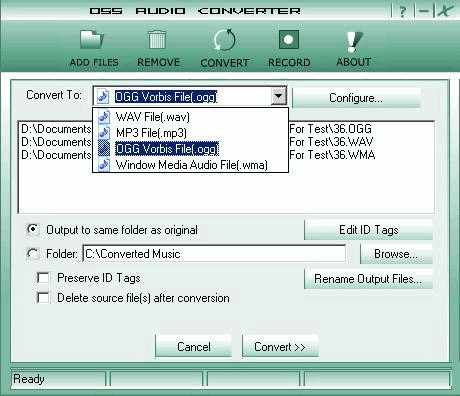Click the ABOUT toolbar label
The height and width of the screenshot is (396, 460).
(354, 62)
